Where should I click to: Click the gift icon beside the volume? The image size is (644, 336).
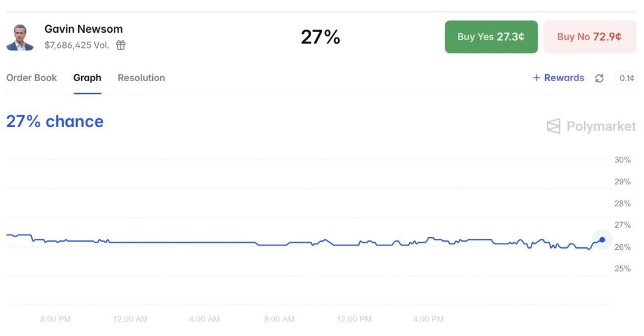click(120, 45)
